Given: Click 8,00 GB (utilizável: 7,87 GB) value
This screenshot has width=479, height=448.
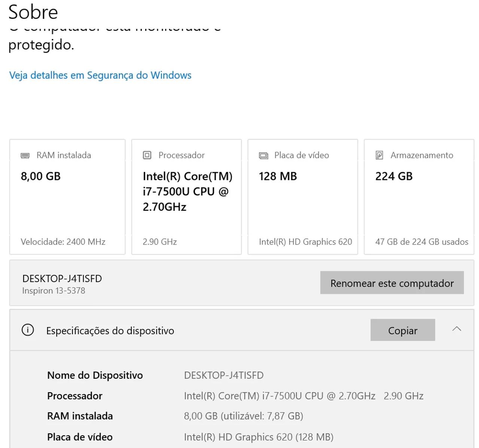Looking at the screenshot, I should click(x=244, y=416).
